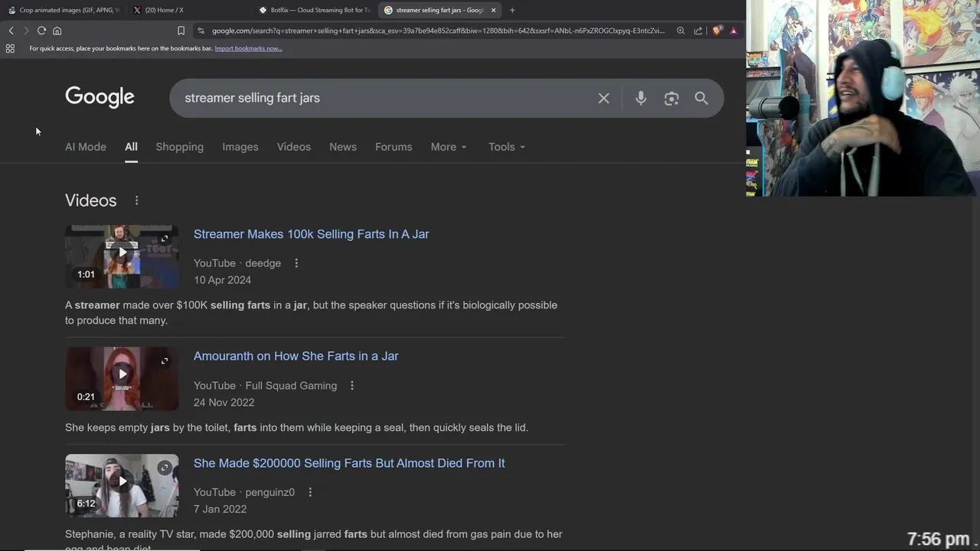Search by image with the Lens camera icon
The width and height of the screenshot is (980, 551).
(x=671, y=98)
